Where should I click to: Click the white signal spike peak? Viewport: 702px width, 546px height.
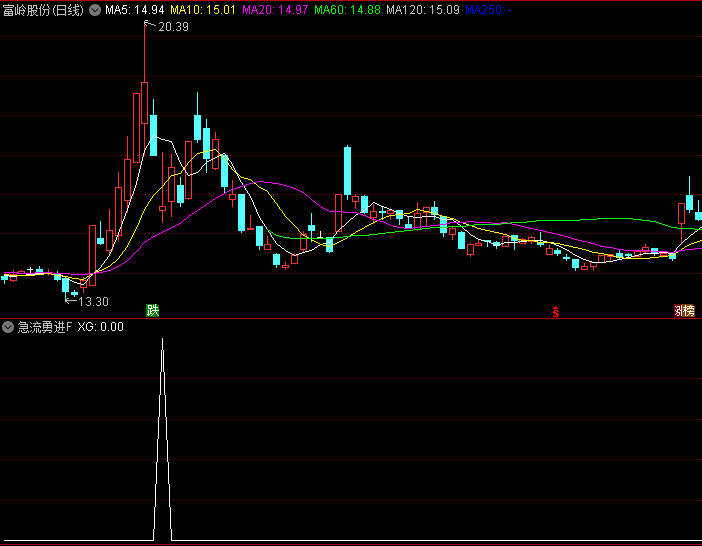click(x=163, y=342)
